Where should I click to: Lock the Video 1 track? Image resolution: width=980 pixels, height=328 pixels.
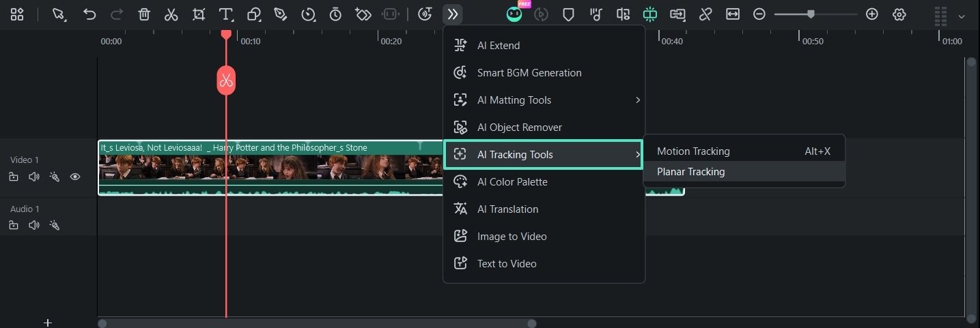coord(14,177)
